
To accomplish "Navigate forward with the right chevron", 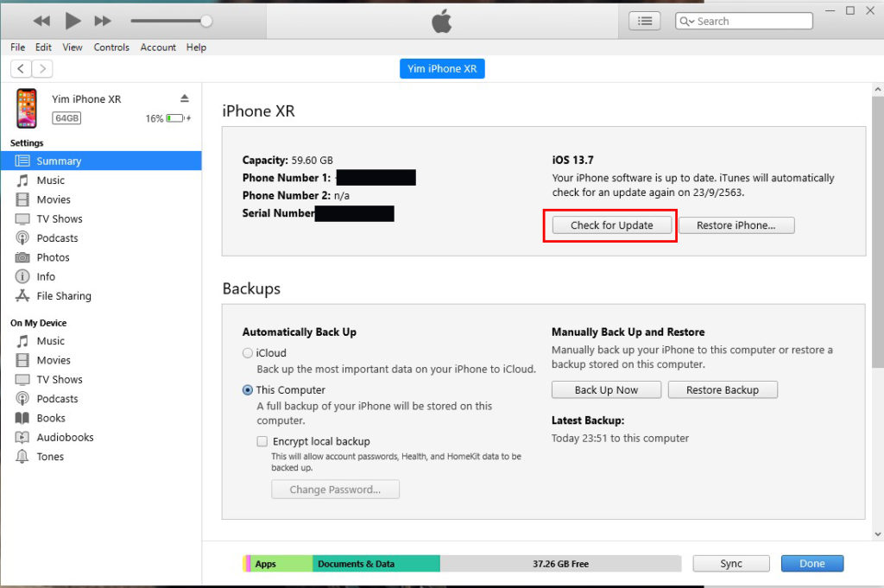I will click(x=42, y=69).
